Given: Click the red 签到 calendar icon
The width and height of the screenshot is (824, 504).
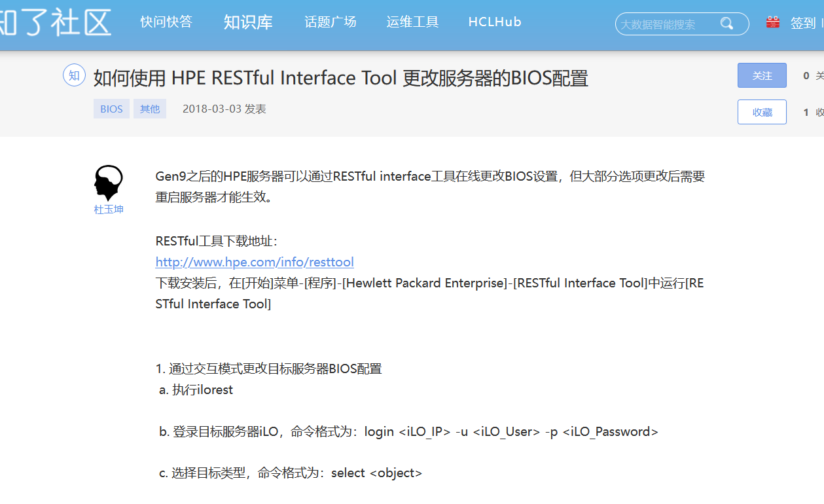Looking at the screenshot, I should pos(773,22).
